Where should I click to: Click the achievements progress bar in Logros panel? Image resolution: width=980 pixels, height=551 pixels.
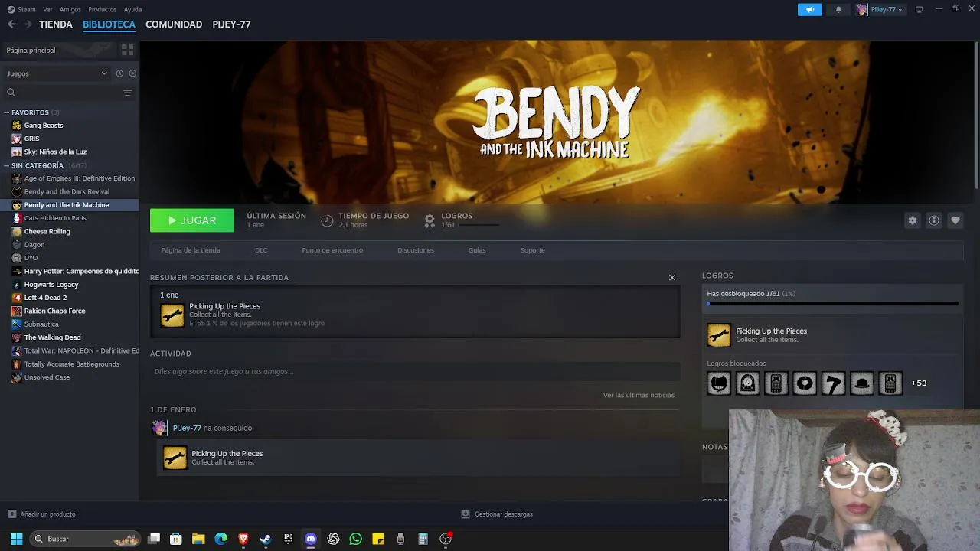pyautogui.click(x=832, y=304)
